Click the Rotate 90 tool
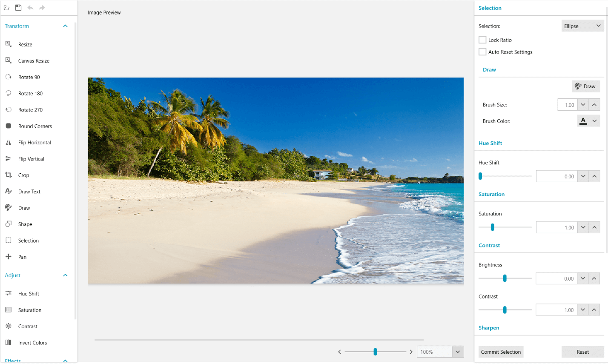608x364 pixels. point(28,77)
